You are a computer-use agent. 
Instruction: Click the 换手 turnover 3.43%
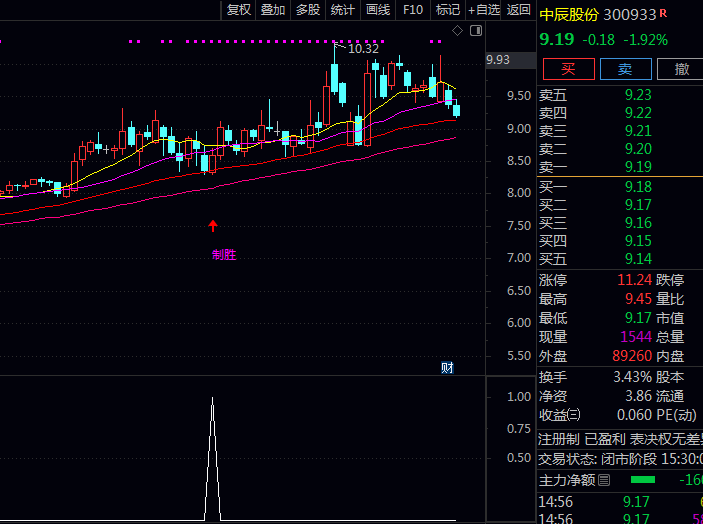(x=633, y=377)
